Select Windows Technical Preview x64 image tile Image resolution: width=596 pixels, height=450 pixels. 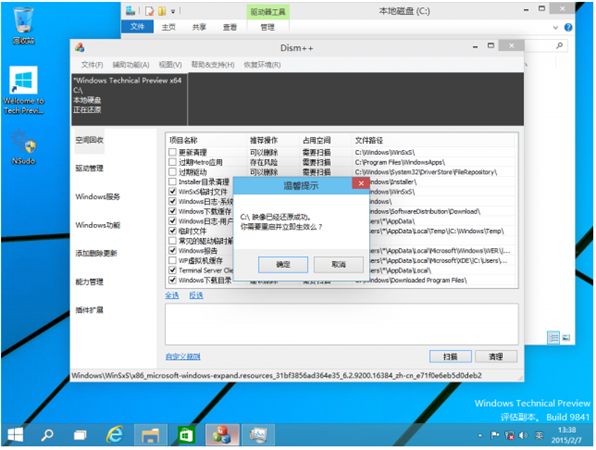coord(129,99)
